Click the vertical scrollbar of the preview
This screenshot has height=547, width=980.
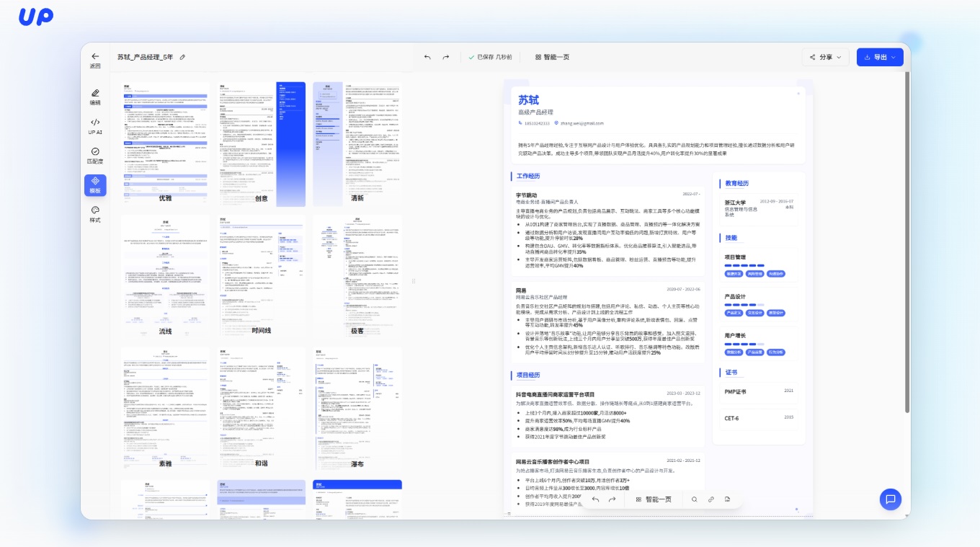[907, 241]
